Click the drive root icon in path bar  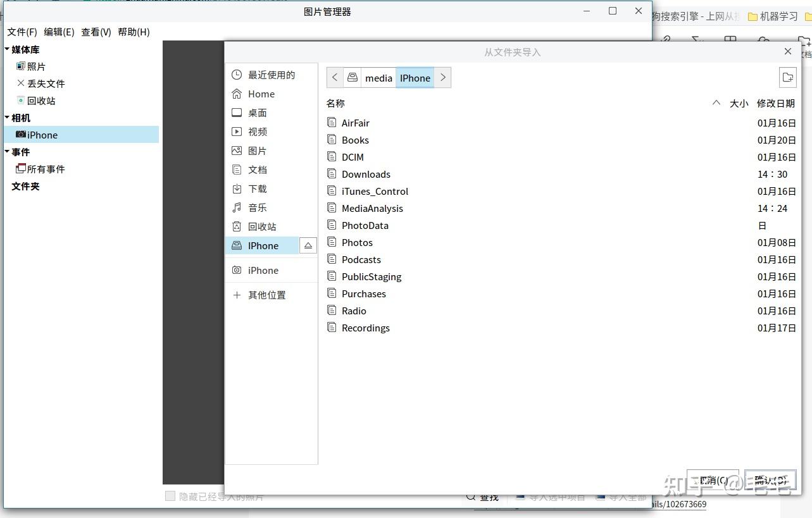pos(353,78)
